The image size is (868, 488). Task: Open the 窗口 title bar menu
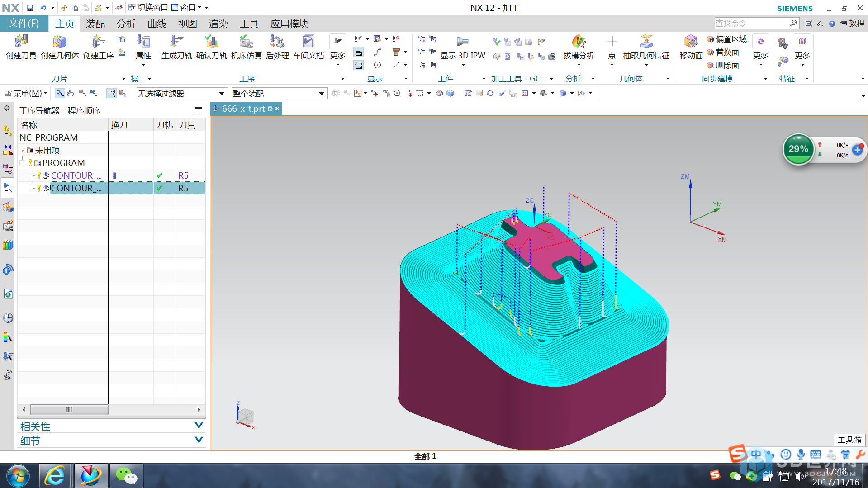(186, 7)
